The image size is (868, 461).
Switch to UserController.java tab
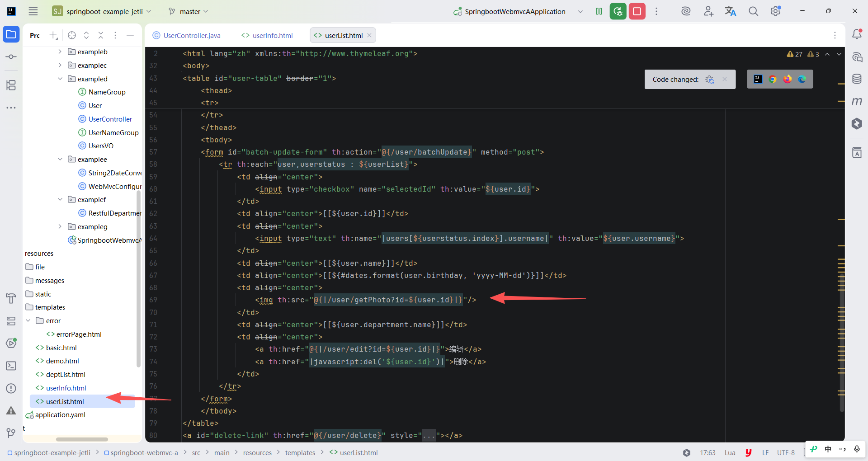coord(187,35)
